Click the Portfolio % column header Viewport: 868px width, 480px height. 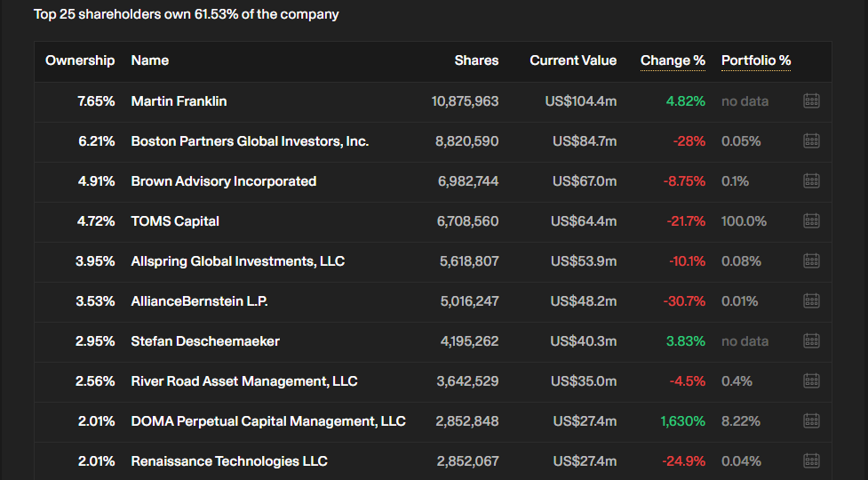(755, 60)
